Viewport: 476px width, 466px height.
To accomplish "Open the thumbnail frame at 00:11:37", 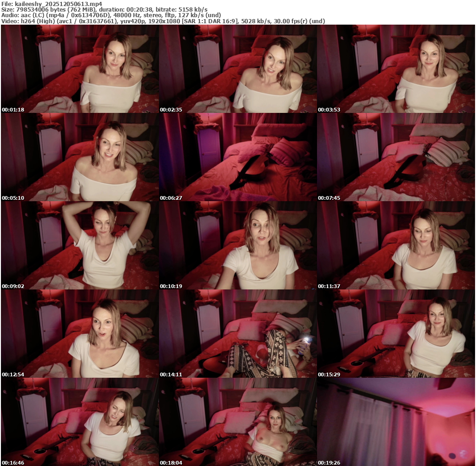I will (x=396, y=245).
